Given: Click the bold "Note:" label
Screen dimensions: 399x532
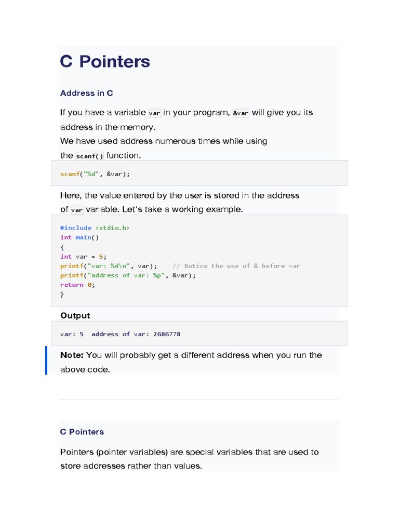Looking at the screenshot, I should click(x=72, y=355).
